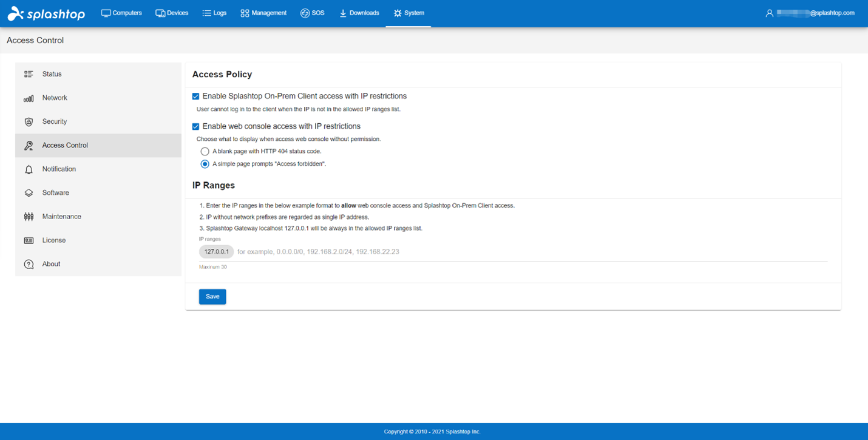Click the small 'IP ranges' field label
The width and height of the screenshot is (868, 440).
coord(210,239)
